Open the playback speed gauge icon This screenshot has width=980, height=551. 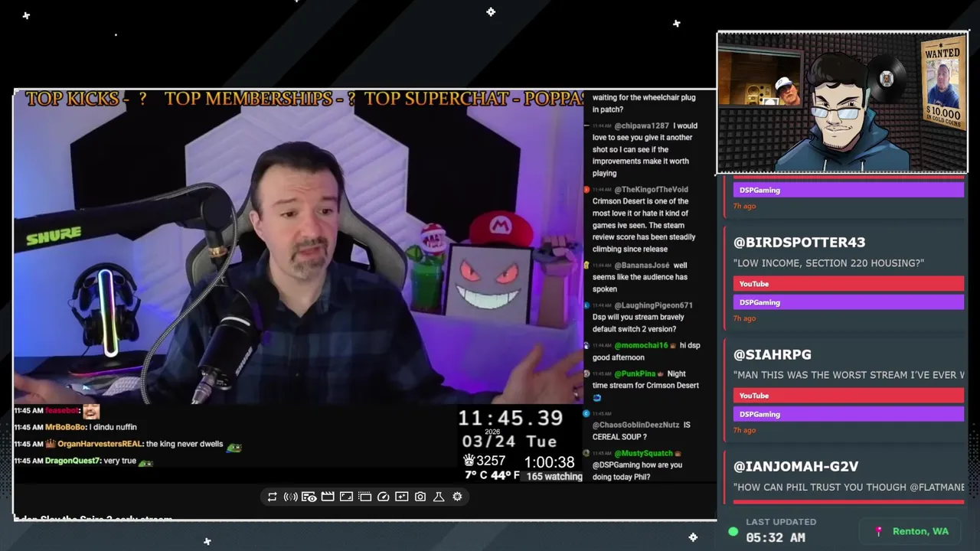coord(384,497)
